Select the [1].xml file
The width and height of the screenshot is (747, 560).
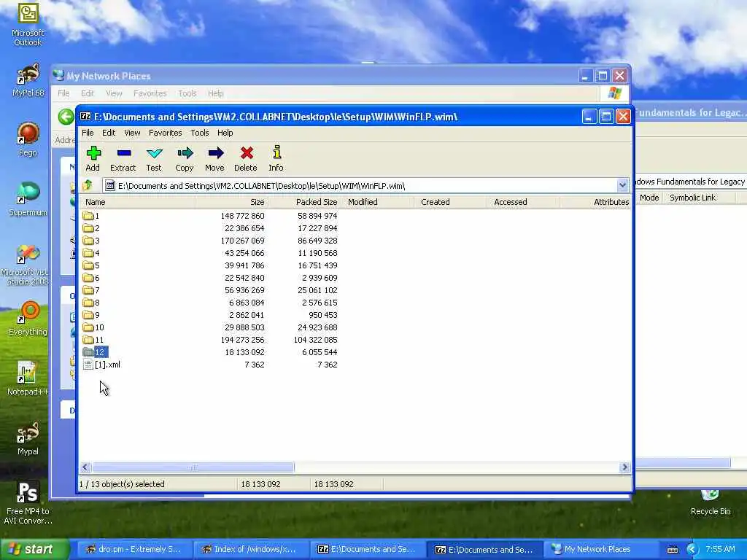coord(101,365)
